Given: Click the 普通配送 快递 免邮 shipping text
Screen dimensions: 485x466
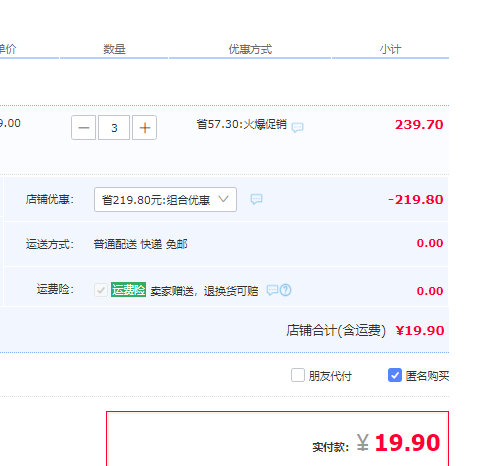Looking at the screenshot, I should (x=140, y=244).
